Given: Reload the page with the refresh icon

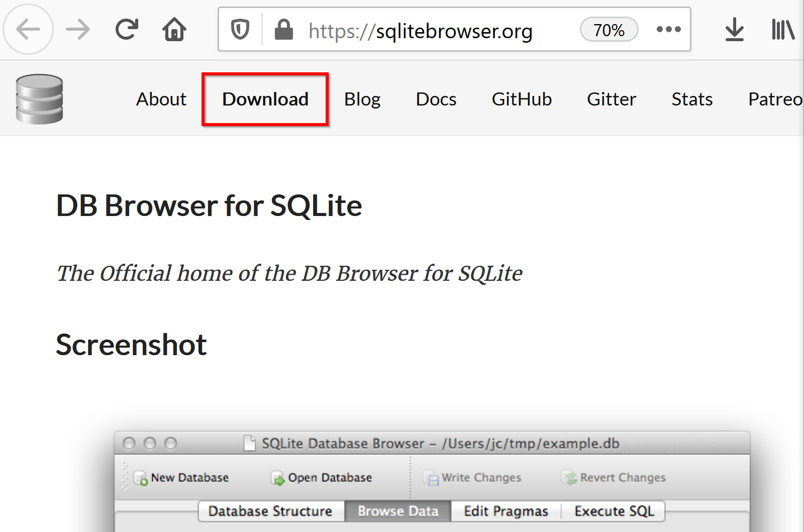Looking at the screenshot, I should 126,29.
